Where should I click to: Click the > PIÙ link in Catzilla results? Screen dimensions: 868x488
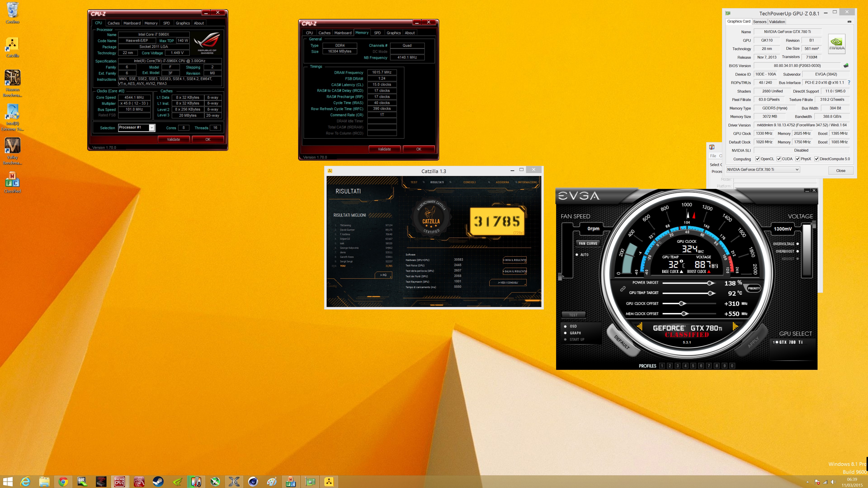(x=383, y=275)
